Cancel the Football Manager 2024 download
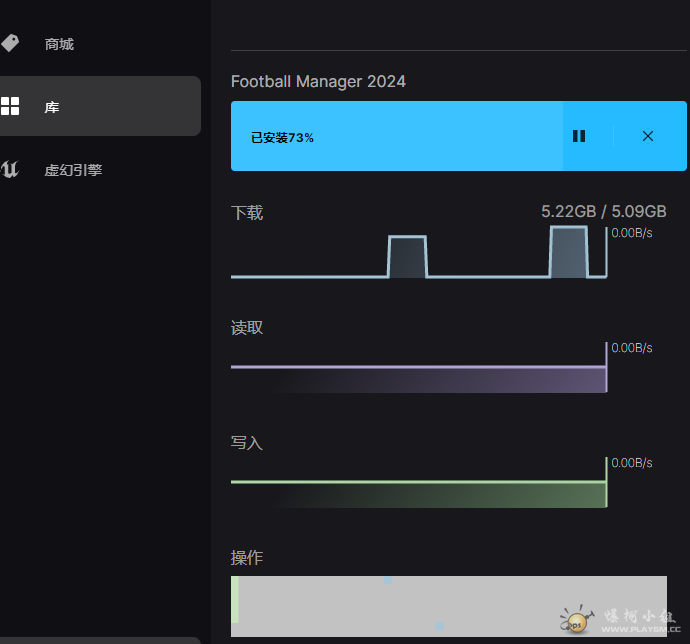 click(x=648, y=136)
